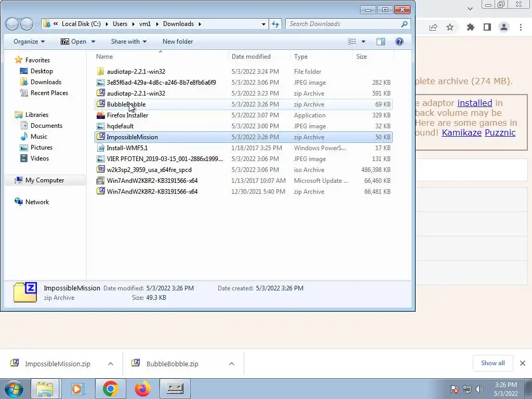Select the Install-WMF5.1 PowerShell script icon
Image resolution: width=532 pixels, height=399 pixels.
tap(100, 148)
